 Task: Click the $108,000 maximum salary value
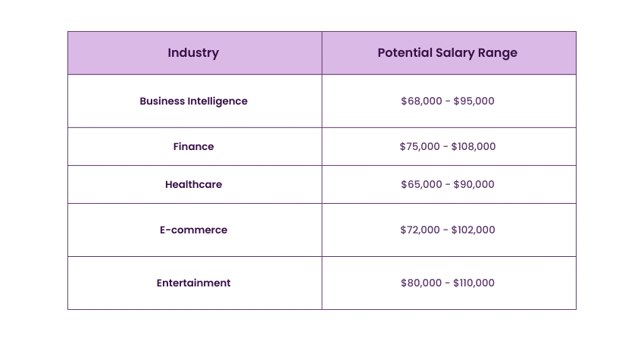coord(474,146)
